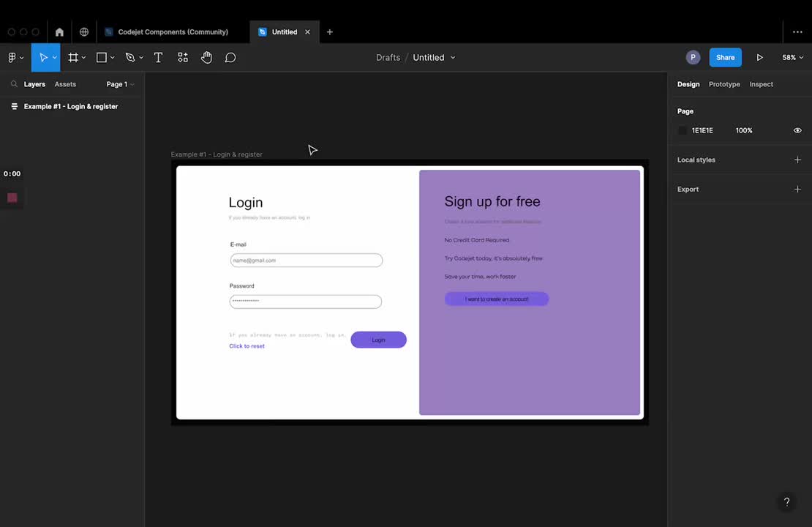Add a new Export setting
The image size is (812, 527).
[797, 189]
